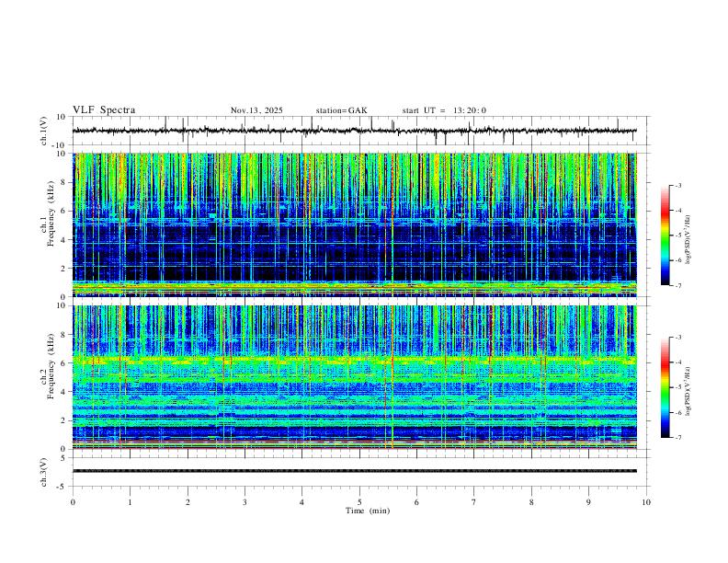
Task: Click the ch.1 voltage waveform trace
Action: [x=354, y=131]
